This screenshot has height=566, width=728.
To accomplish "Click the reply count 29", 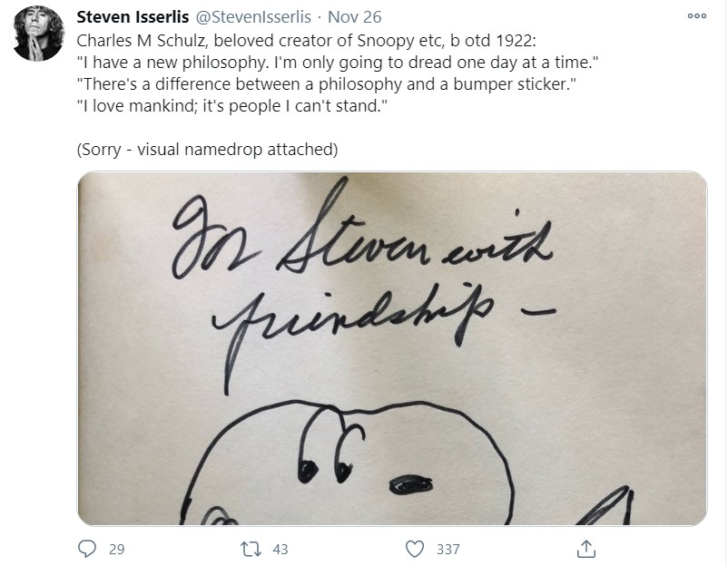I will (x=116, y=549).
